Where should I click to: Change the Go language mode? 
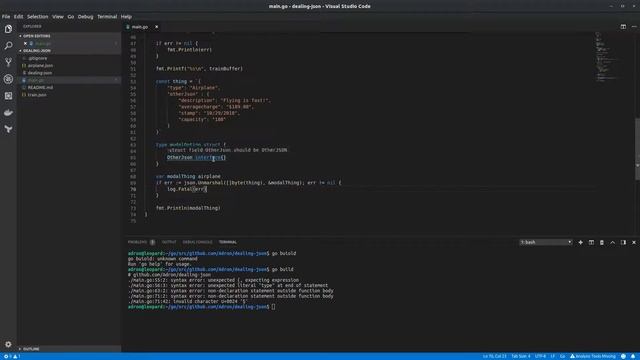[562, 356]
